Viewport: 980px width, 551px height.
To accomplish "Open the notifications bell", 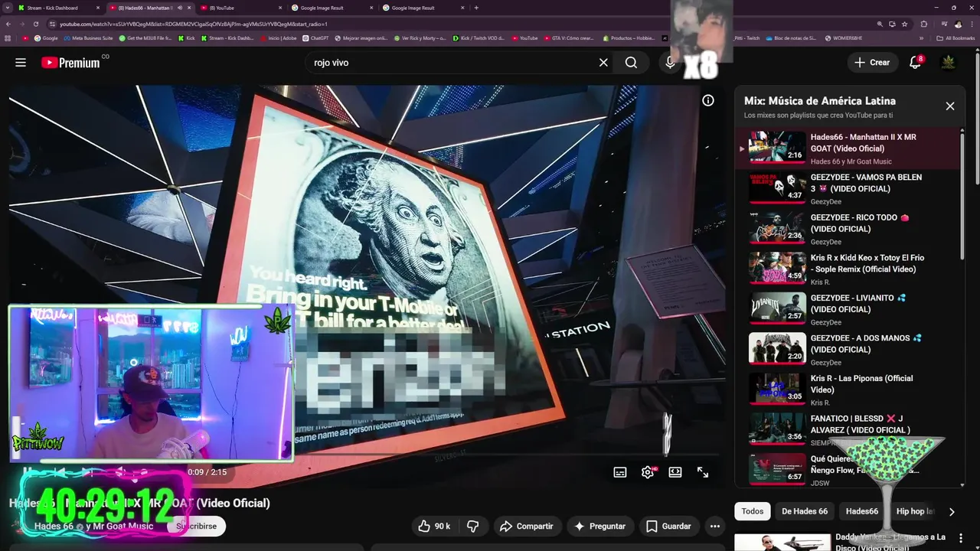I will (915, 63).
